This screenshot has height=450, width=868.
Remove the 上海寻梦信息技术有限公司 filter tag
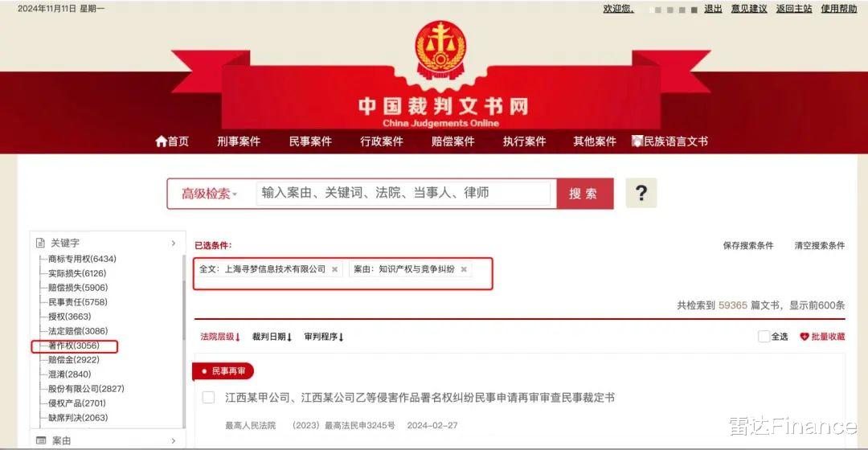click(334, 269)
